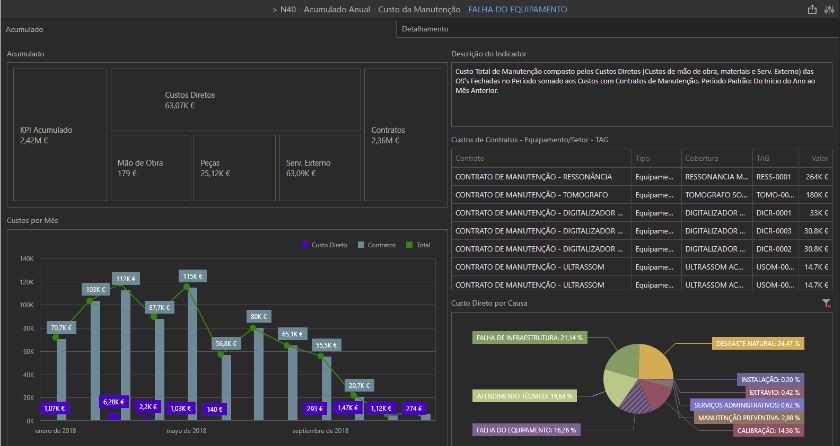Select the Ressonância contract row in table
Viewport: 840px width, 446px height.
click(540, 176)
